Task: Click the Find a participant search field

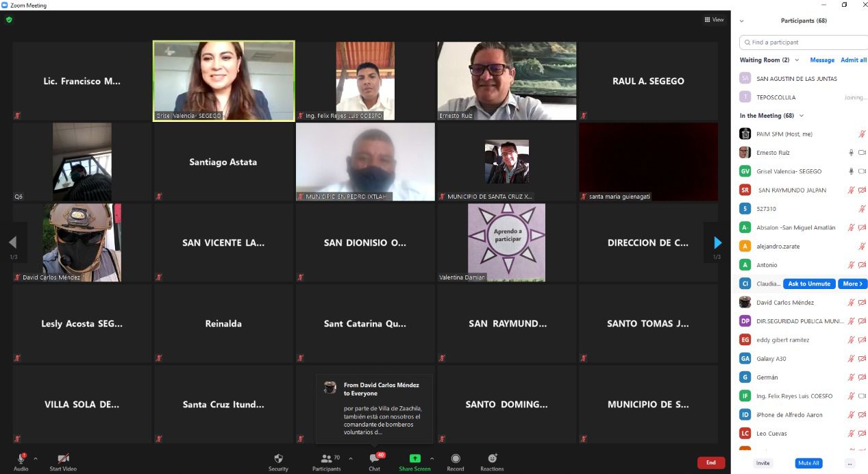Action: pos(805,42)
